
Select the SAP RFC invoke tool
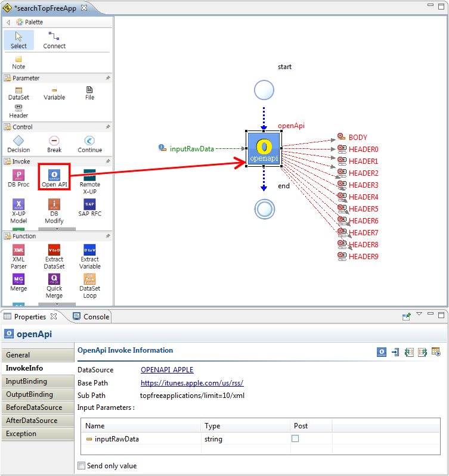pyautogui.click(x=89, y=209)
